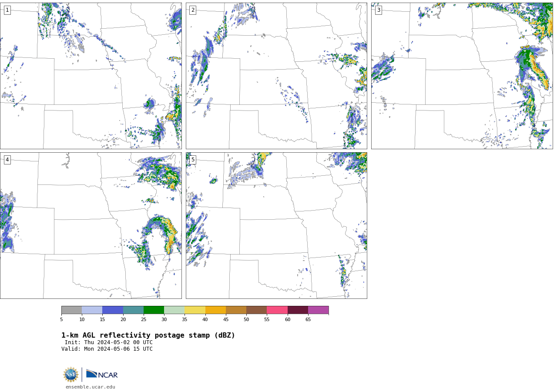Click the 1-km AGL reflectivity title
This screenshot has height=392, width=557.
click(x=148, y=335)
